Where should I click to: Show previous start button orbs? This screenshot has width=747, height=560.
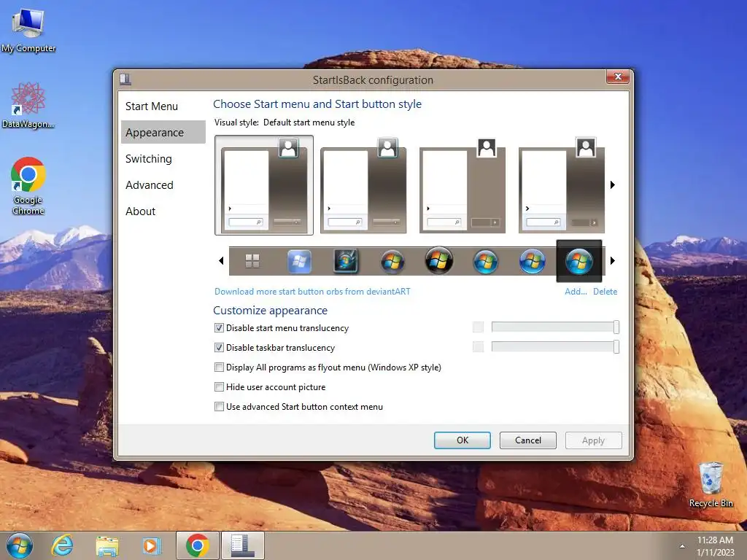221,260
